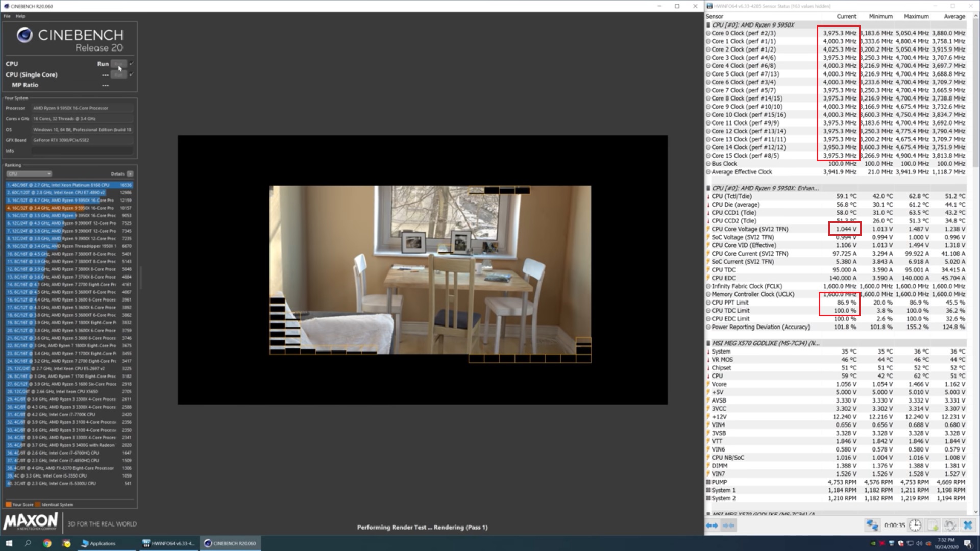Select ranking row Intel Core i5-5300U CPU
Image resolution: width=980 pixels, height=551 pixels.
69,484
